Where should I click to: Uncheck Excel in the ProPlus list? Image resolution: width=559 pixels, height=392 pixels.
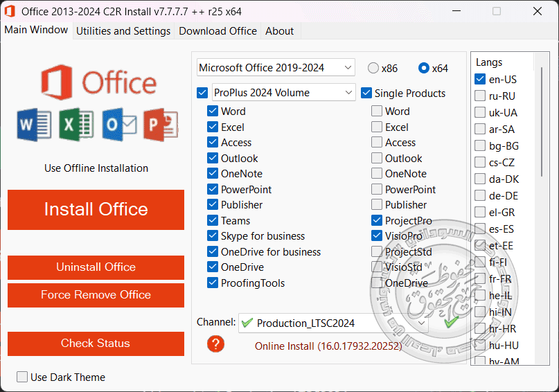click(213, 127)
